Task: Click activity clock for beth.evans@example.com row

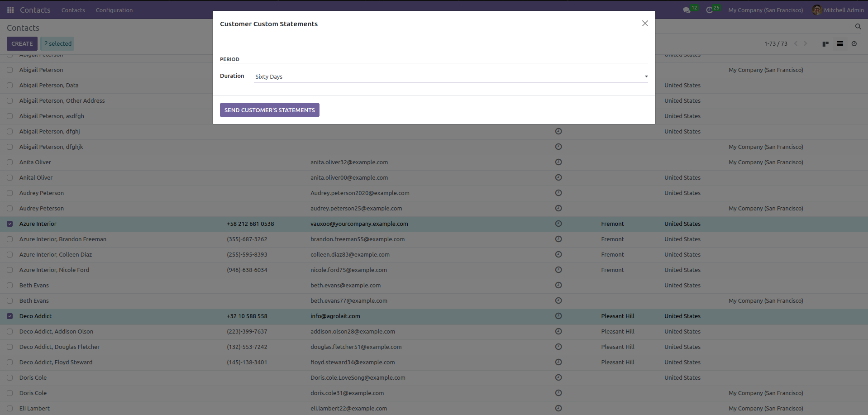Action: click(558, 285)
